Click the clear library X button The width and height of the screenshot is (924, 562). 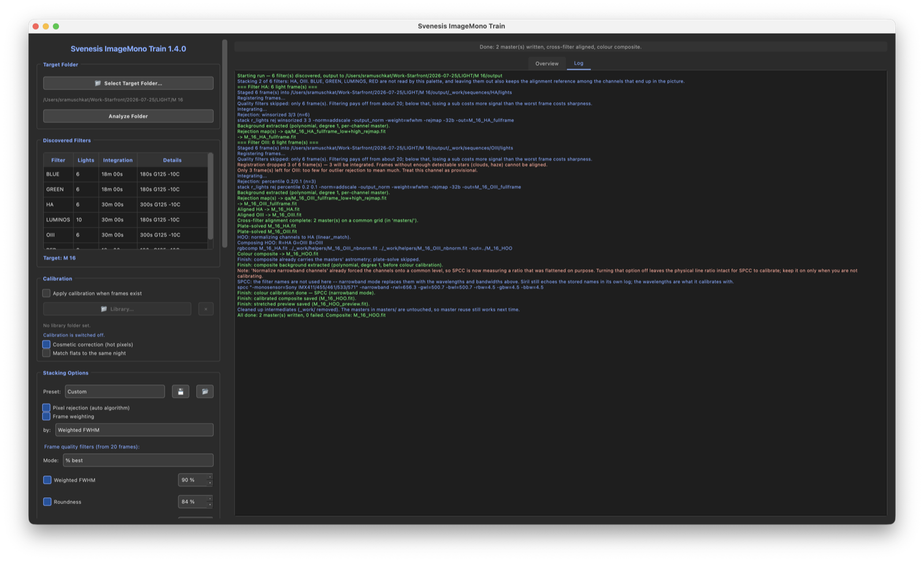206,309
